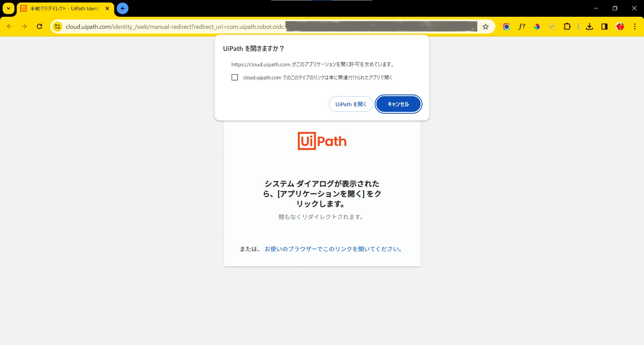Go forward to next page
This screenshot has height=345, width=644.
tap(24, 26)
